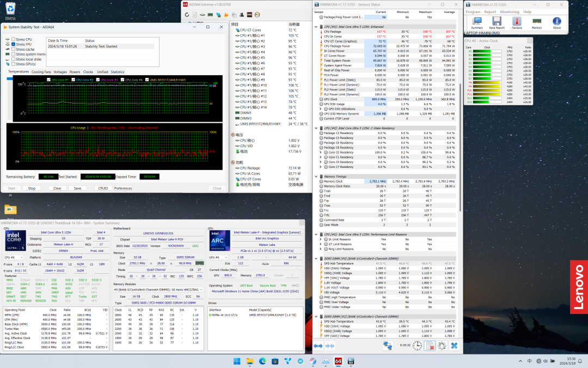The width and height of the screenshot is (588, 368).
Task: Open the memory module selector dropdown
Action: 158,289
